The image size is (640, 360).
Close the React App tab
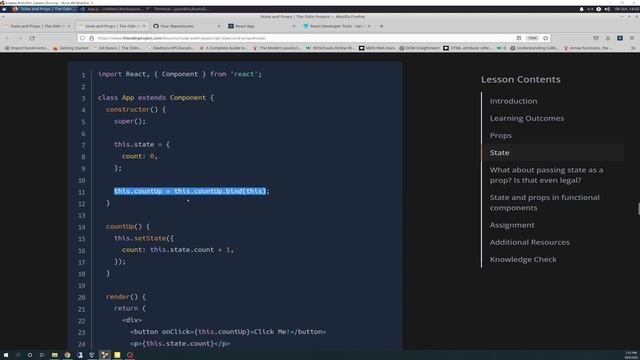point(293,26)
